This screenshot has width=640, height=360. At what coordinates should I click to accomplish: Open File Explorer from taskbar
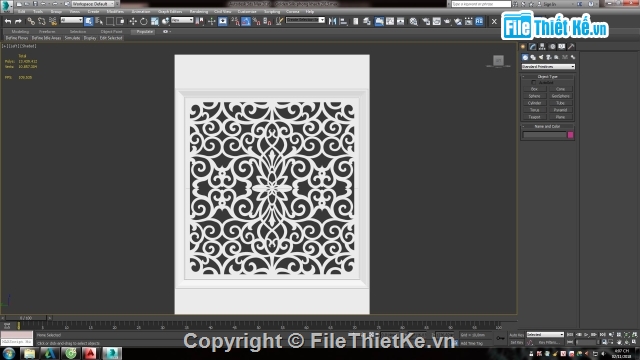tap(29, 353)
